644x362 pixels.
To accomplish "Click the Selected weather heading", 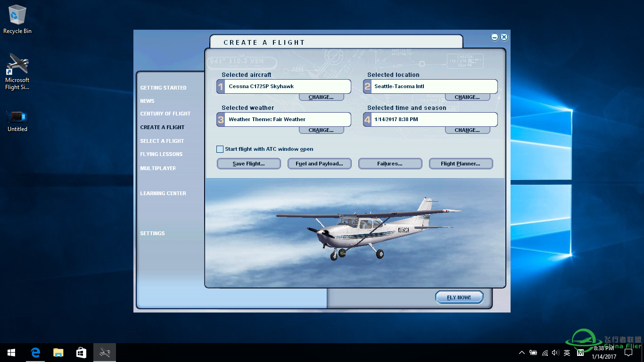I will coord(248,108).
